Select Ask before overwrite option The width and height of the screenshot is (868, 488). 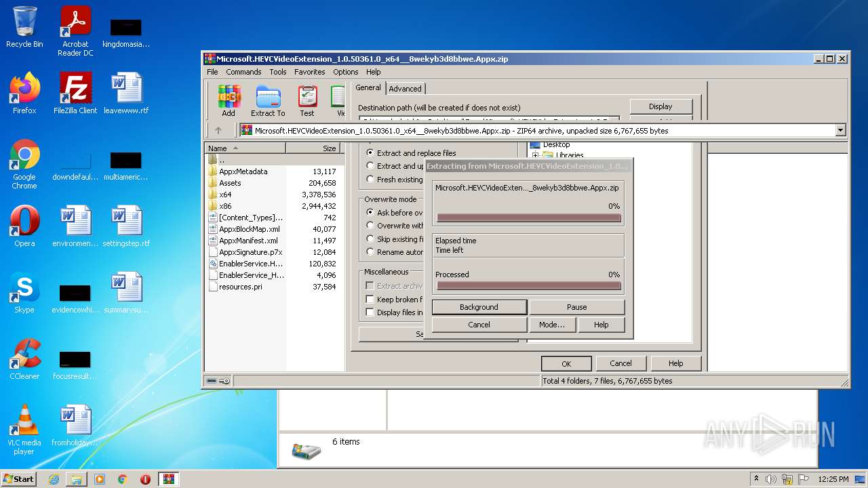tap(395, 213)
